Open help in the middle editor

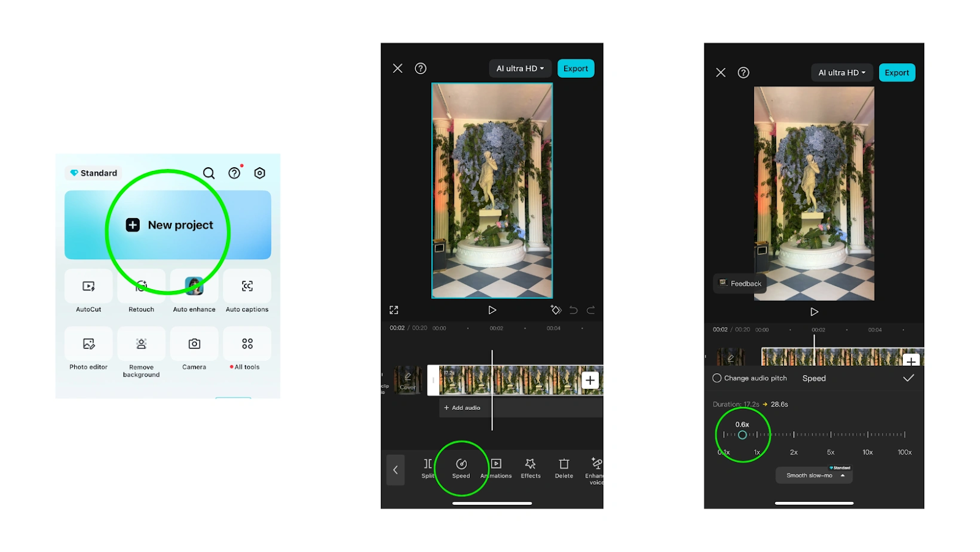[421, 69]
